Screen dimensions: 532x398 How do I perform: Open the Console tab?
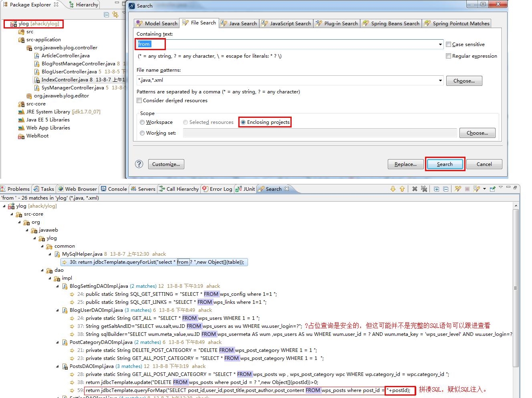tap(114, 189)
